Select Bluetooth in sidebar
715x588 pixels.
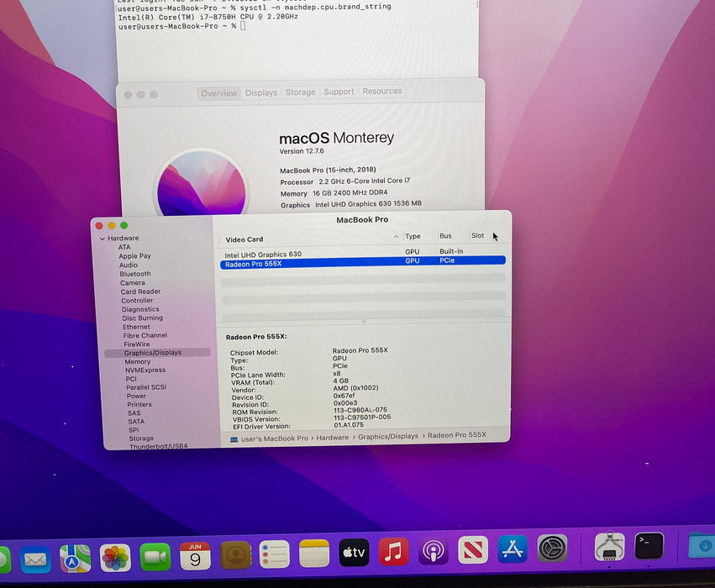[x=135, y=274]
